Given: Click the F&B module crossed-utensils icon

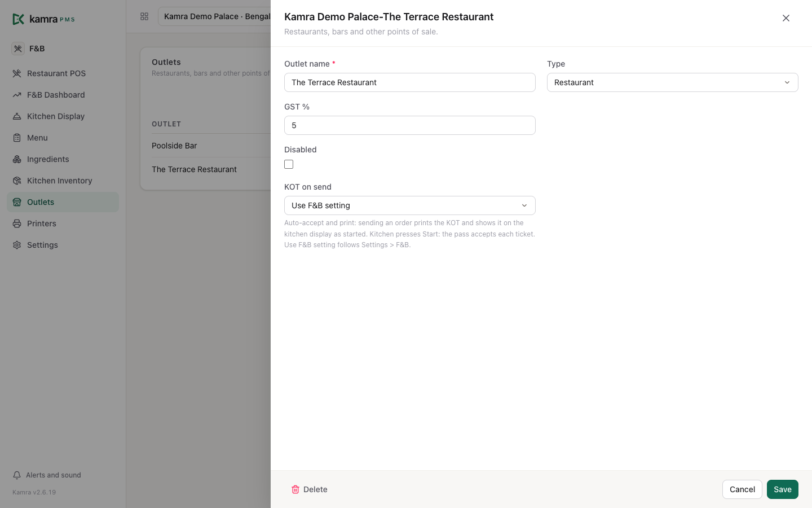Looking at the screenshot, I should pos(18,49).
